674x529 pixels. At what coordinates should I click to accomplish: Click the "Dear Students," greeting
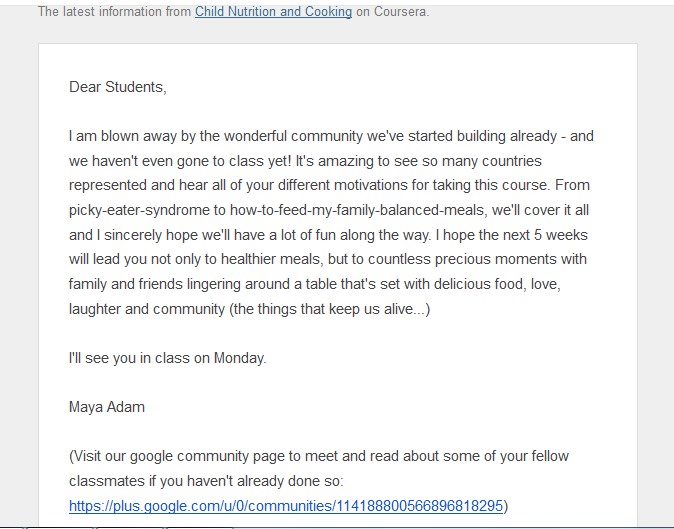point(117,87)
